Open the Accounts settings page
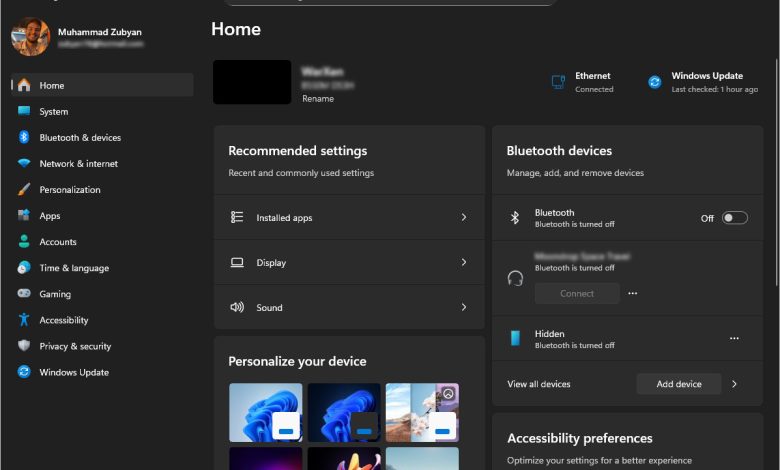The height and width of the screenshot is (470, 780). [102, 242]
